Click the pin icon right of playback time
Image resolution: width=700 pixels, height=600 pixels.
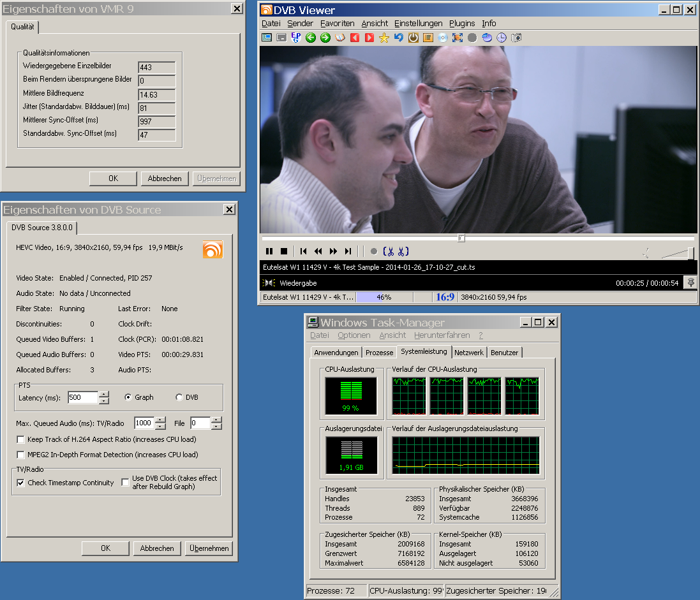pos(690,283)
